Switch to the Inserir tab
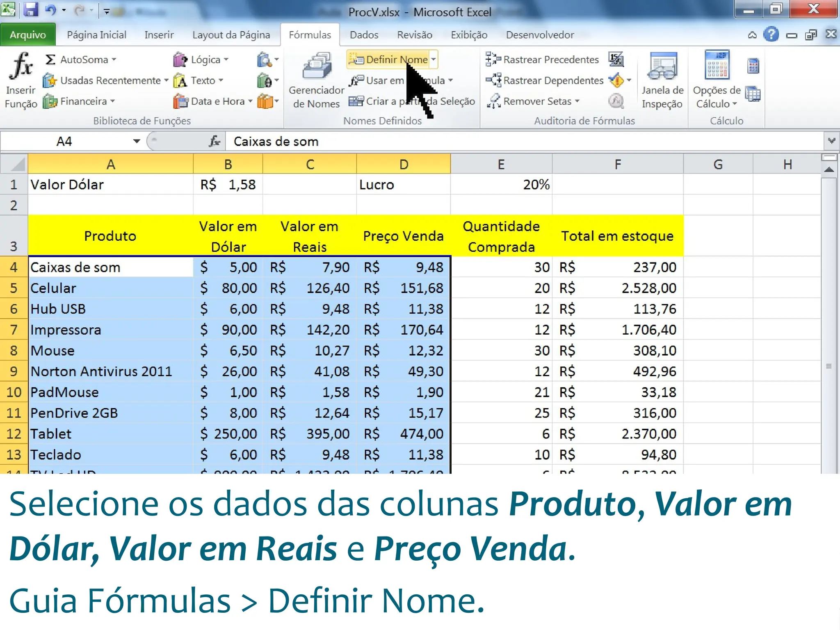 [x=159, y=35]
